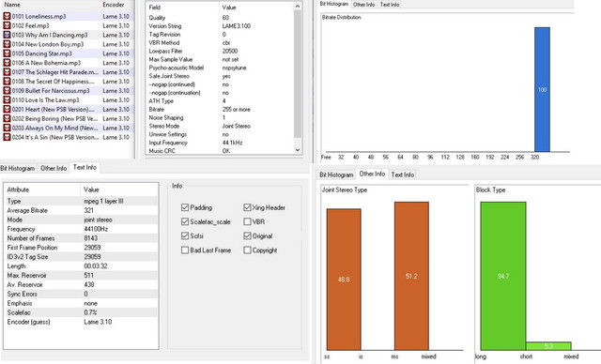Viewport: 601px width, 364px height.
Task: Select the Other Info tab above the Joint Stereo Type chart
Action: [372, 174]
